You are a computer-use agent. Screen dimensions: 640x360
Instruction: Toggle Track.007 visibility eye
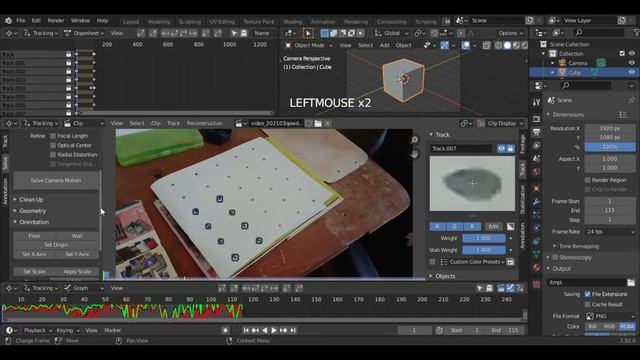(501, 149)
